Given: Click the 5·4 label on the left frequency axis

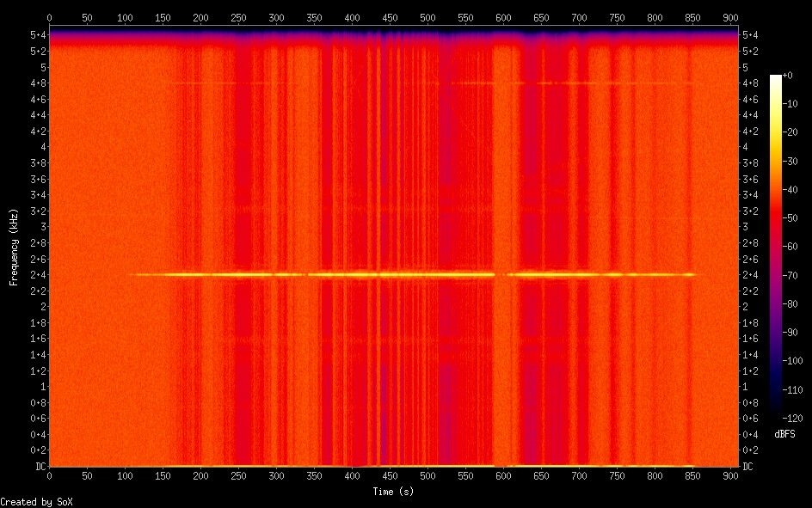Looking at the screenshot, I should tap(37, 34).
